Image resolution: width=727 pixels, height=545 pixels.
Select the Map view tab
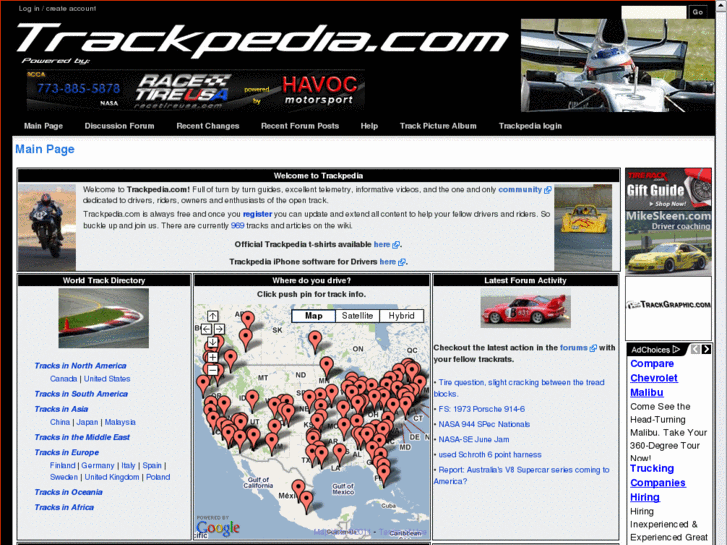coord(313,316)
